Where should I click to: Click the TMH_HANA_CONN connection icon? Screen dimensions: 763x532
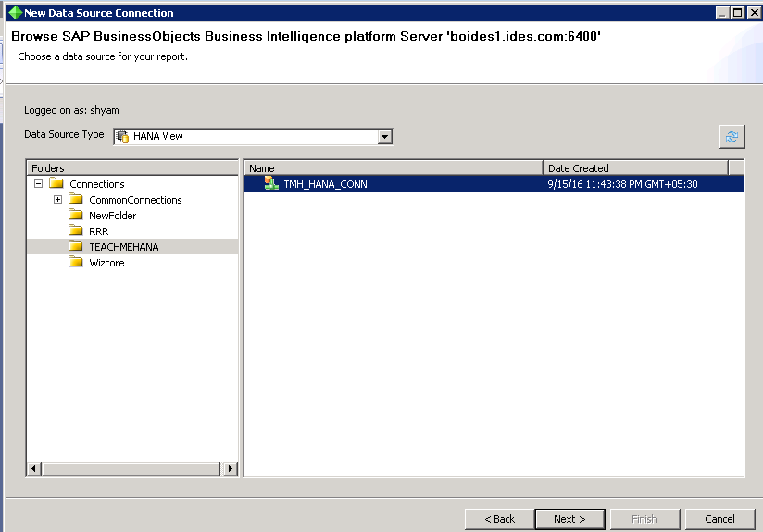coord(271,184)
